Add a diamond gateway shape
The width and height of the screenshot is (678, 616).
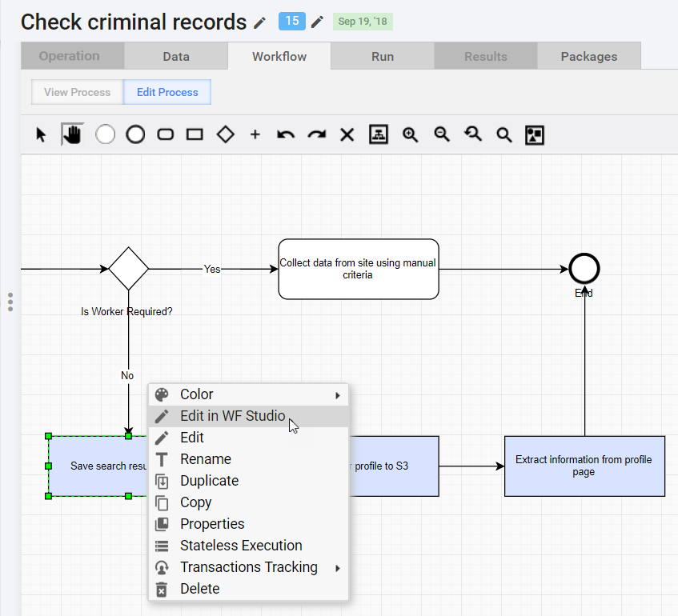(225, 134)
